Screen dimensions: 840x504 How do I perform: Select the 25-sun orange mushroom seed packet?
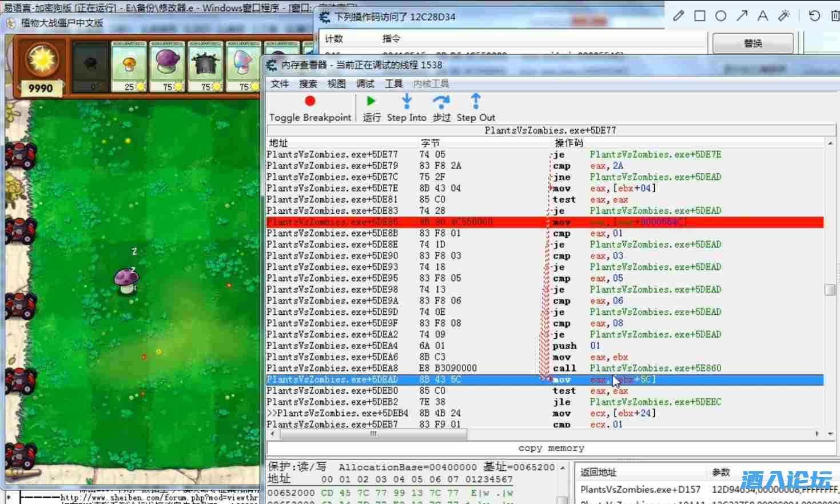129,67
